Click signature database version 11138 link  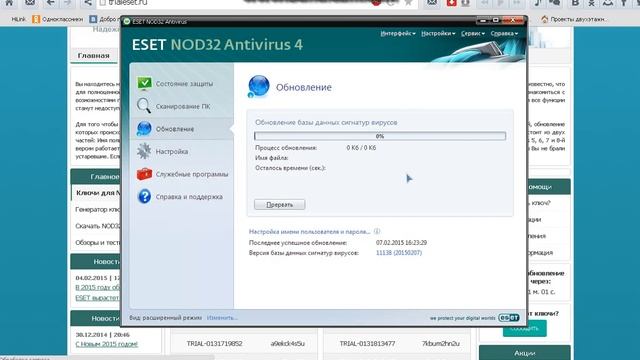pyautogui.click(x=399, y=253)
